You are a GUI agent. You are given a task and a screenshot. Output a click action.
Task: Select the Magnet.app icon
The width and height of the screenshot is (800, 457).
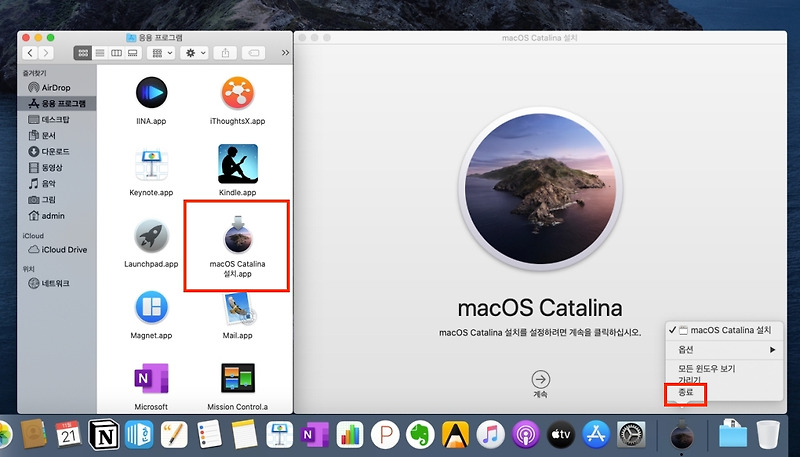(151, 307)
